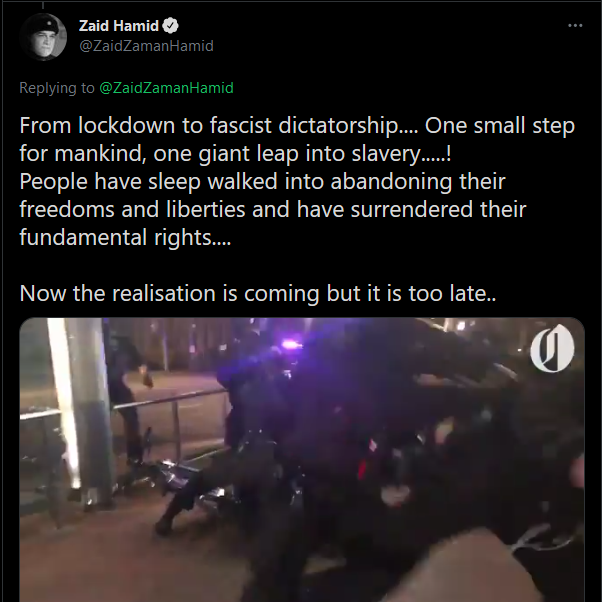
Task: Click the Oregonian logo watermark on the video
Action: pos(552,348)
